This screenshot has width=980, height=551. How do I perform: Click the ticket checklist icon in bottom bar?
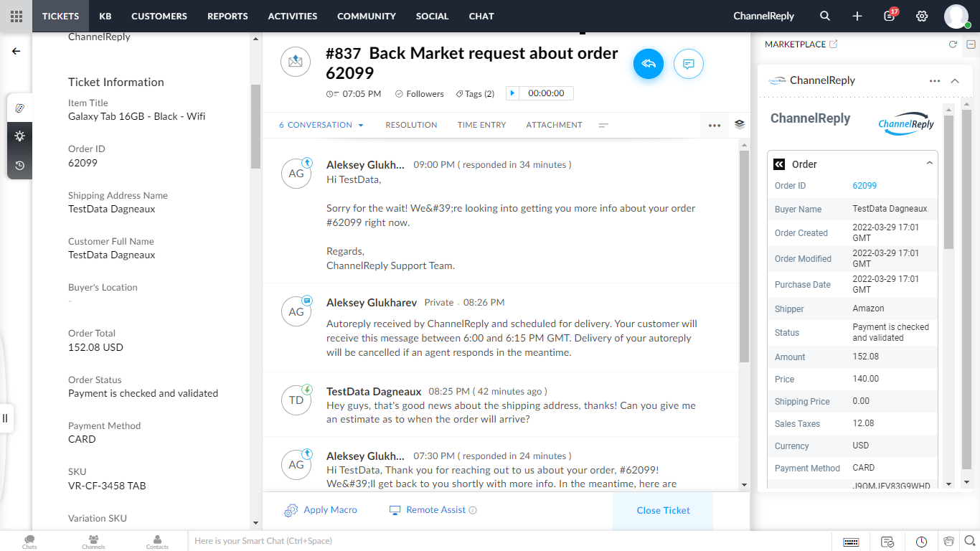tap(887, 542)
